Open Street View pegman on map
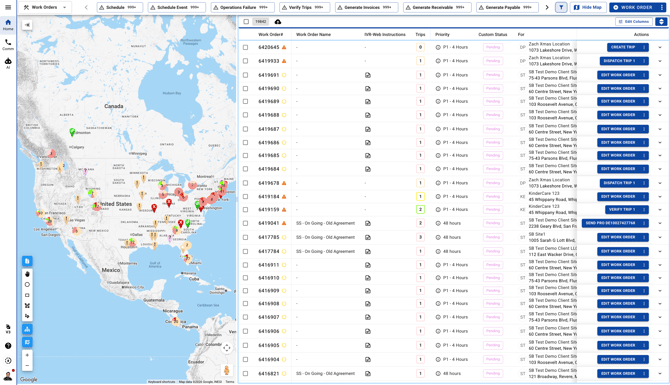 tap(226, 370)
